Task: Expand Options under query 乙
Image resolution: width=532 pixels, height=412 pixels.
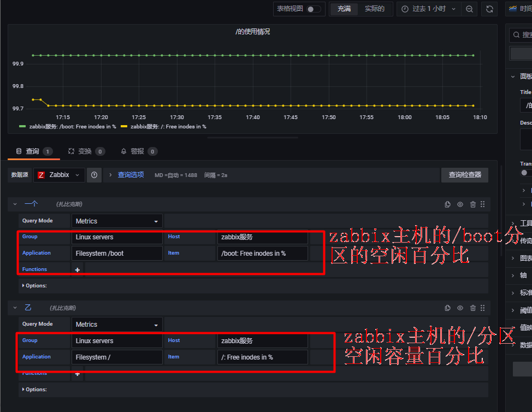Action: pyautogui.click(x=34, y=389)
